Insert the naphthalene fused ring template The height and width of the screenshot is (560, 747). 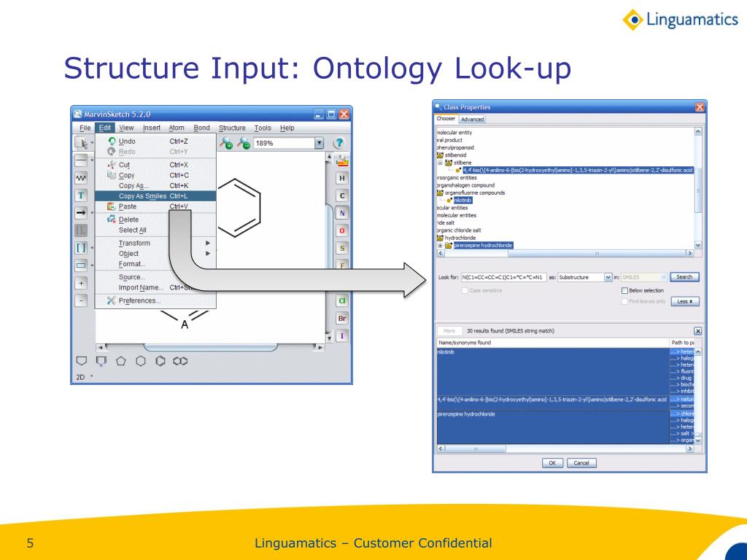pos(180,361)
